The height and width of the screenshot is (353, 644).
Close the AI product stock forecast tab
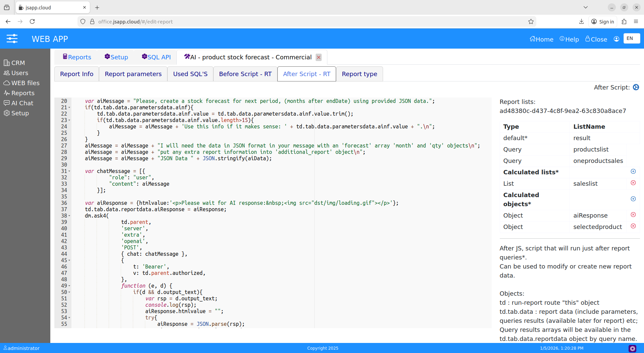click(319, 57)
